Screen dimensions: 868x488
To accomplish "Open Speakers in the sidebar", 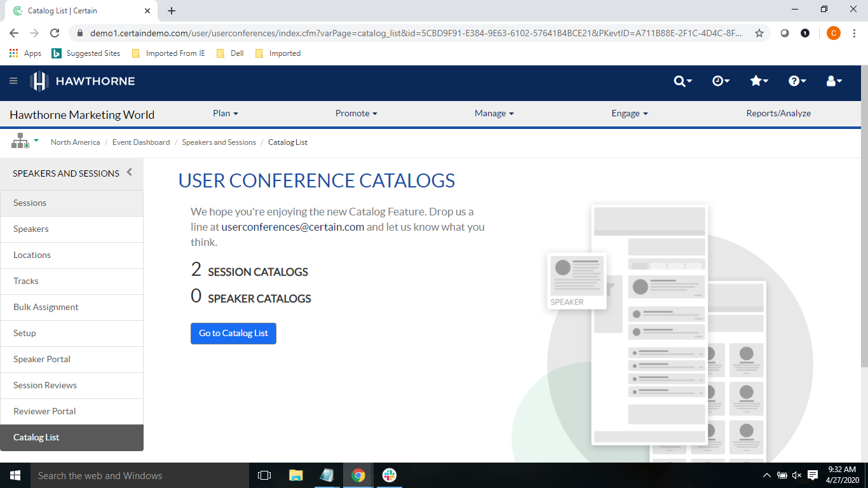I will point(72,229).
